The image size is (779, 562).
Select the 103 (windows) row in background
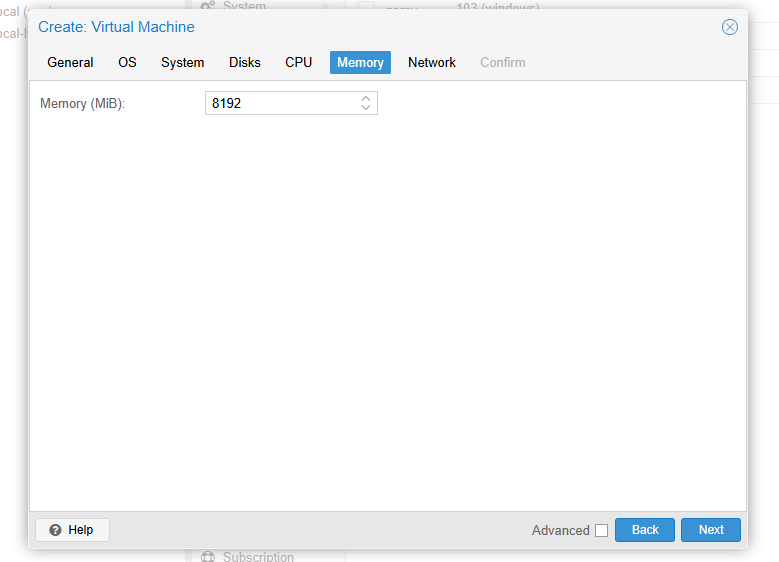(490, 6)
